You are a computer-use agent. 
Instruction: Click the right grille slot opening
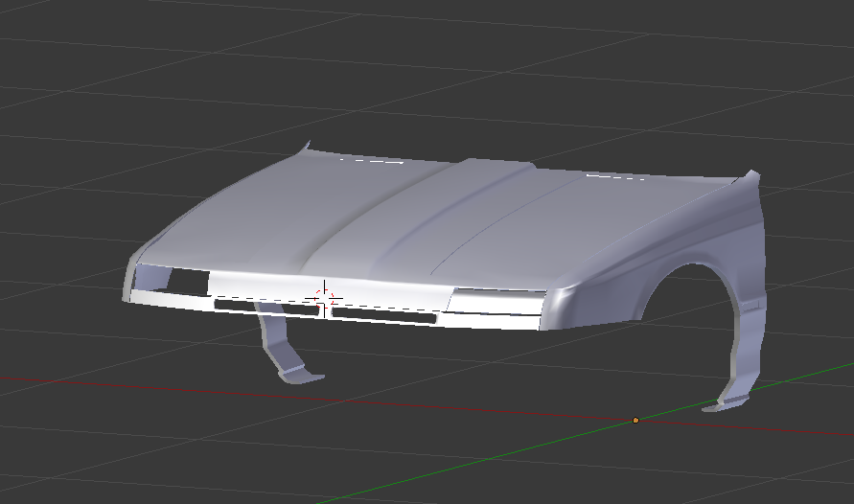click(x=384, y=314)
